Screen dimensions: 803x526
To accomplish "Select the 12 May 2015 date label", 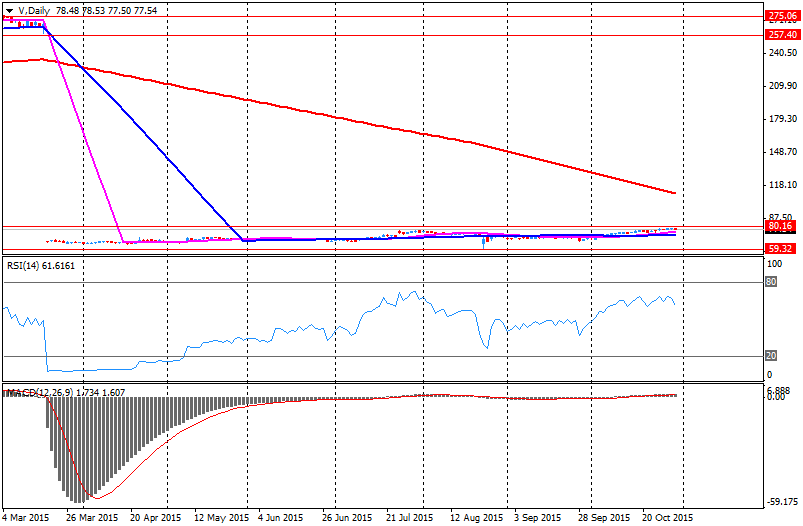I will coord(221,518).
